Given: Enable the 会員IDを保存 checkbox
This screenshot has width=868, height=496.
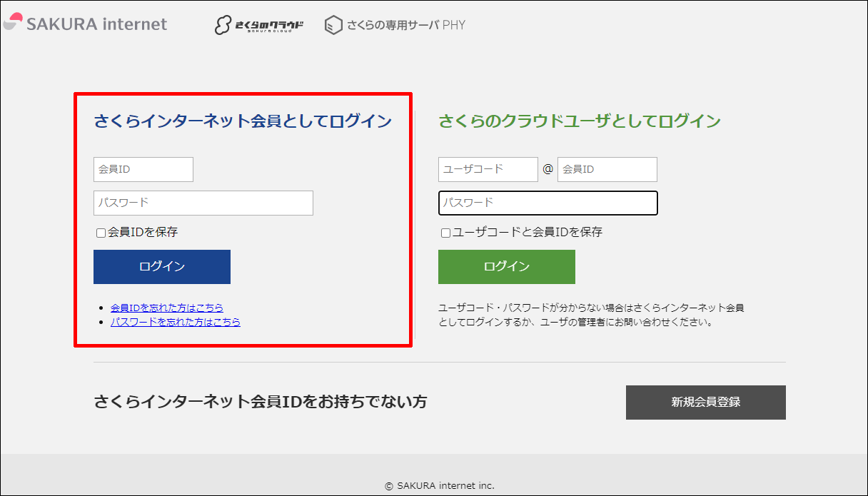Looking at the screenshot, I should point(101,233).
